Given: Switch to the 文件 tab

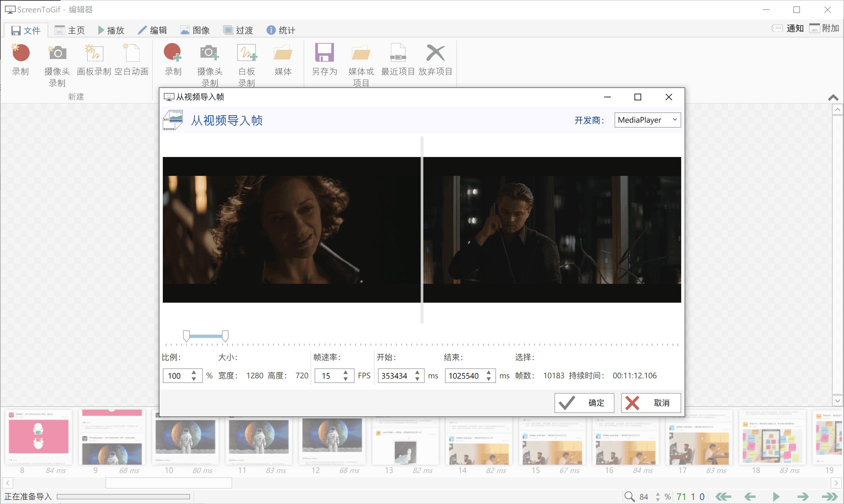Looking at the screenshot, I should click(x=26, y=31).
